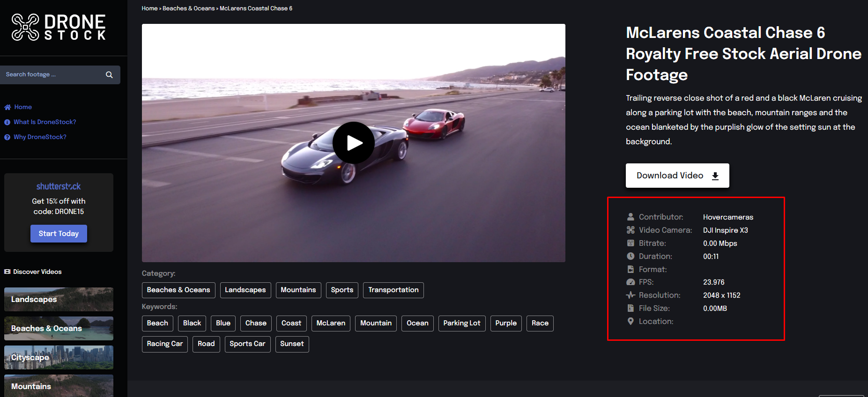Click the Blue keyword tag
Screen dimensions: 868x397
(x=223, y=323)
